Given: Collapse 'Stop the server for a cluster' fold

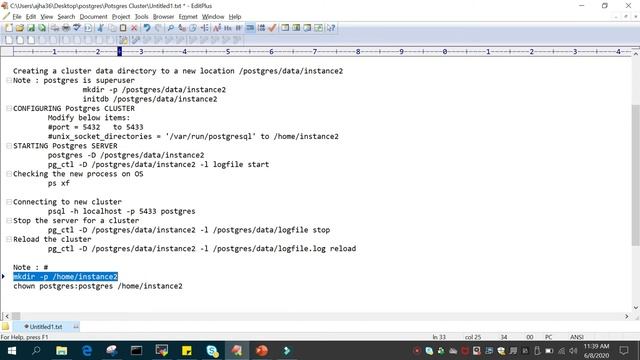Looking at the screenshot, I should (x=9, y=220).
